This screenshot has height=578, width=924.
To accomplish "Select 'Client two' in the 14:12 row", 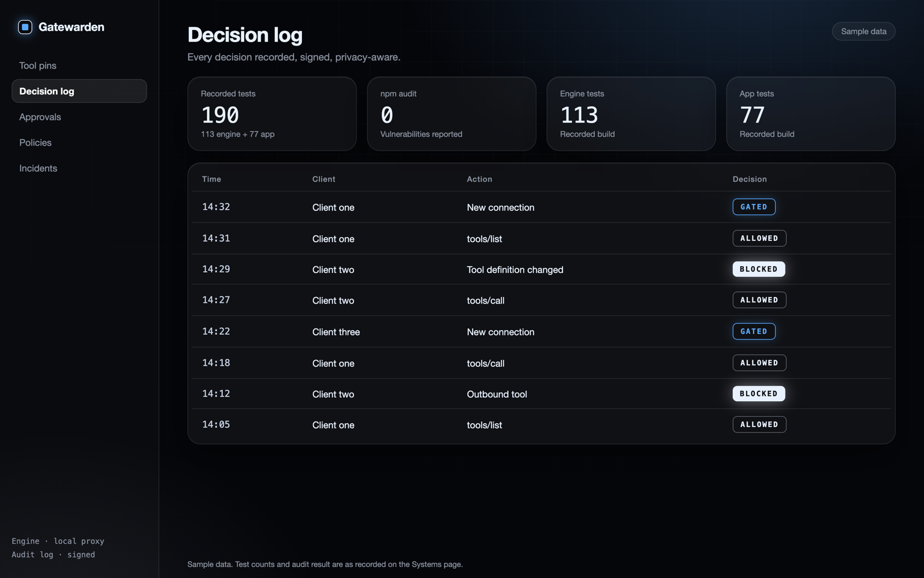I will [333, 394].
